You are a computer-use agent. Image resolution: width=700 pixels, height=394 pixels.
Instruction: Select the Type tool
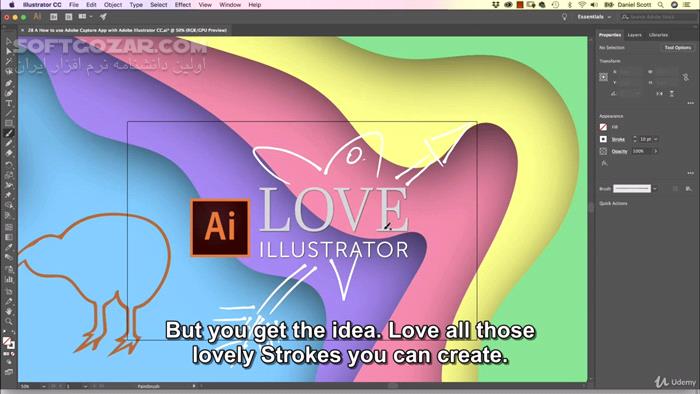click(x=9, y=104)
